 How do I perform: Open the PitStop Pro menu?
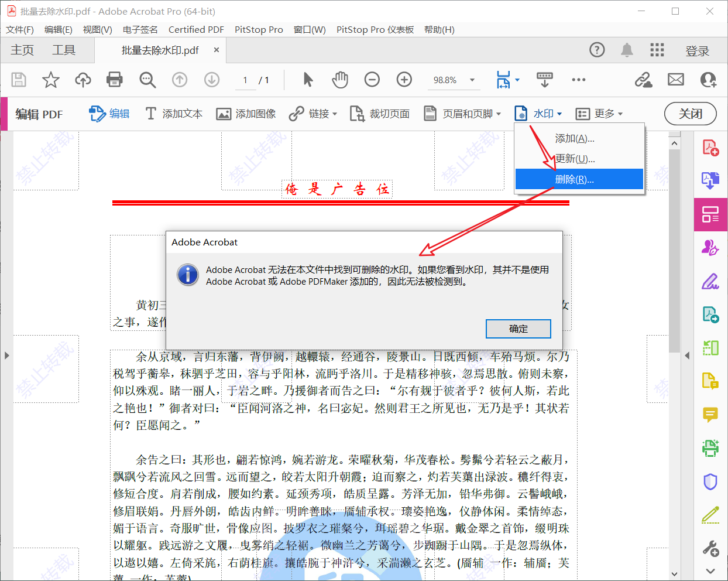[x=259, y=29]
